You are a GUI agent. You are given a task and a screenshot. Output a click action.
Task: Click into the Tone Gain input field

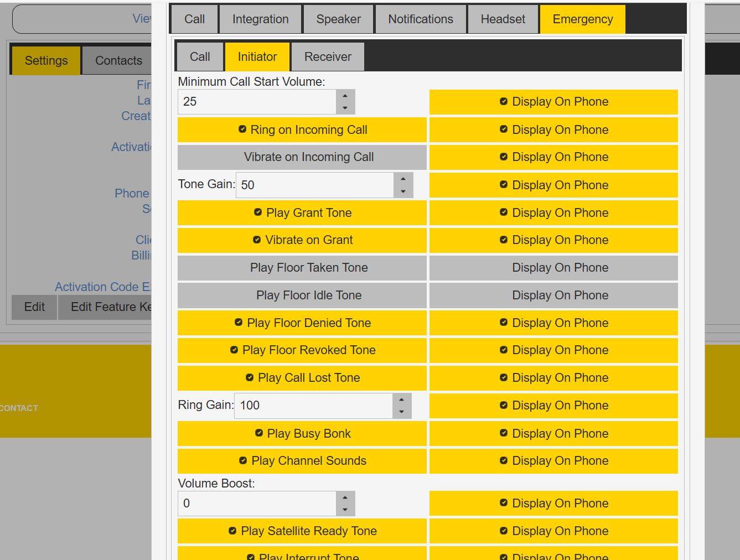[315, 185]
